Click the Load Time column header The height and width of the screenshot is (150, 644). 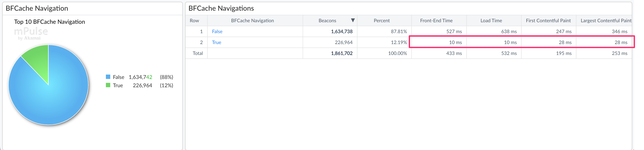click(x=491, y=20)
